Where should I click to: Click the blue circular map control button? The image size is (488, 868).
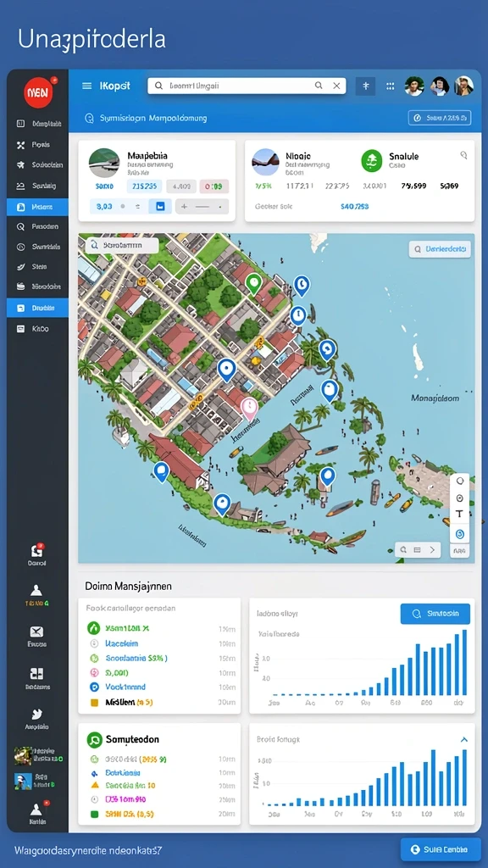click(x=459, y=534)
